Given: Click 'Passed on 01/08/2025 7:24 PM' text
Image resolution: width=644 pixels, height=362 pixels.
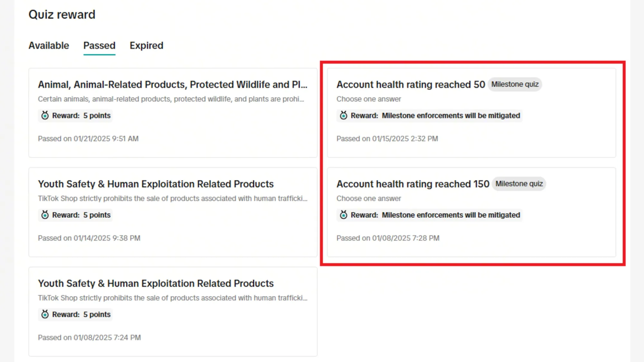Looking at the screenshot, I should coord(89,338).
